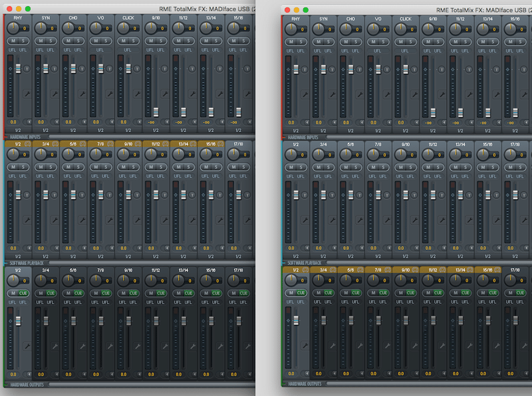Open channel settings wrench on the RHY channel
Image resolution: width=532 pixels, height=396 pixels.
(x=27, y=92)
